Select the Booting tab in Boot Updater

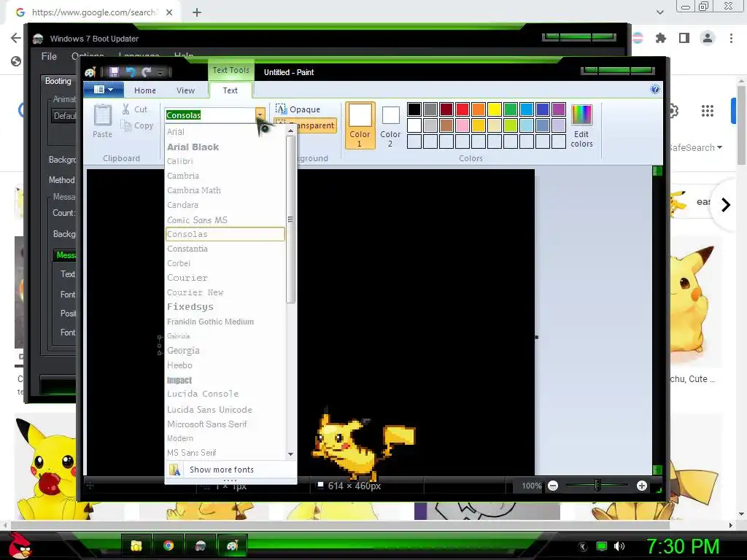pos(58,81)
